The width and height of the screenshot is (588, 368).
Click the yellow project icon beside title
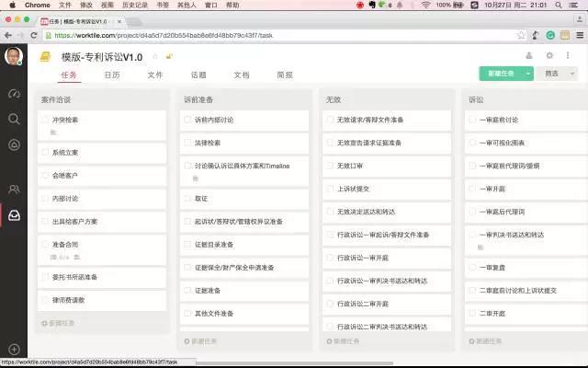tap(45, 57)
